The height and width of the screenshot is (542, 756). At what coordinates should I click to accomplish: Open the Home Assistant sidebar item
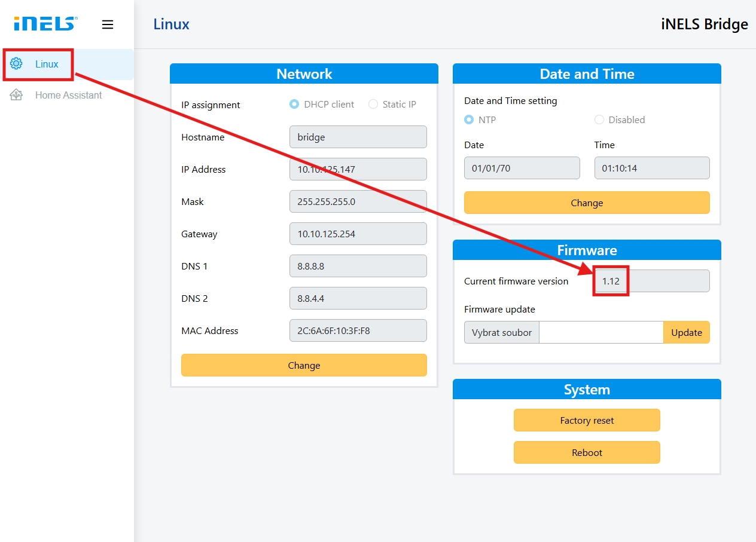68,95
